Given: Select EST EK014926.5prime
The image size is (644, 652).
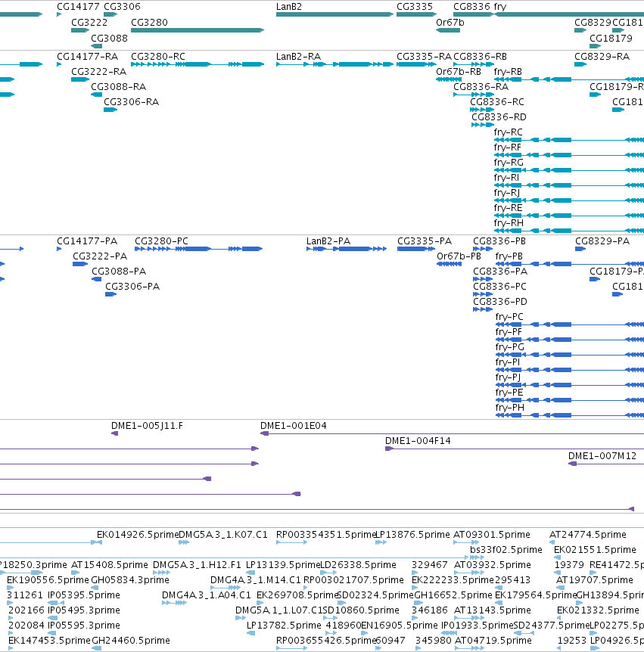Looking at the screenshot, I should point(138,535).
